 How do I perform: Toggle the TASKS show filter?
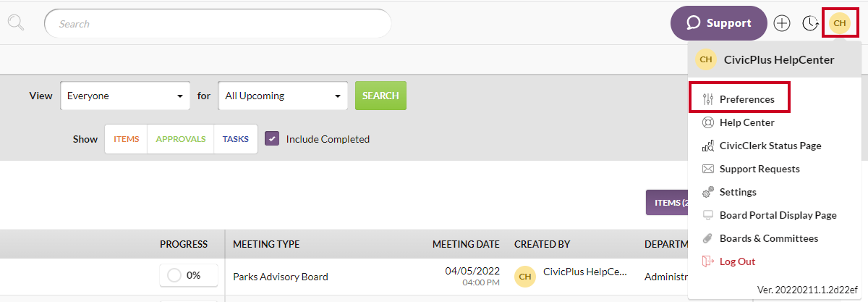(x=236, y=139)
